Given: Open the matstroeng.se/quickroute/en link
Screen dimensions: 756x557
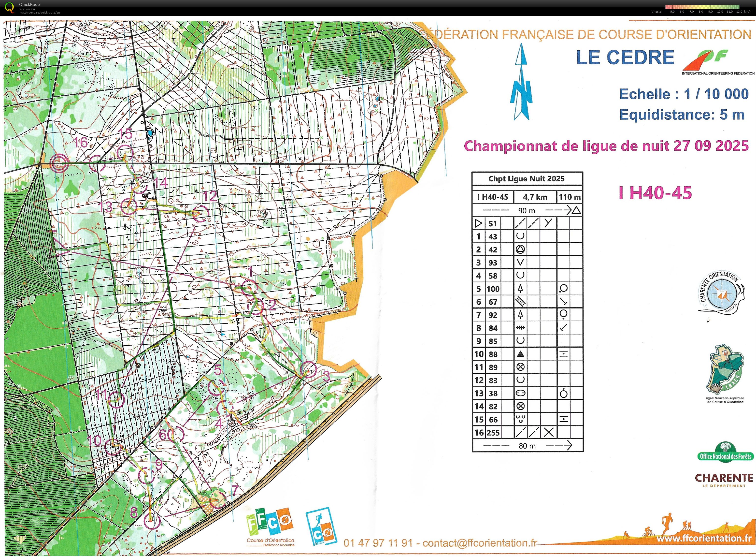Looking at the screenshot, I should click(x=40, y=13).
